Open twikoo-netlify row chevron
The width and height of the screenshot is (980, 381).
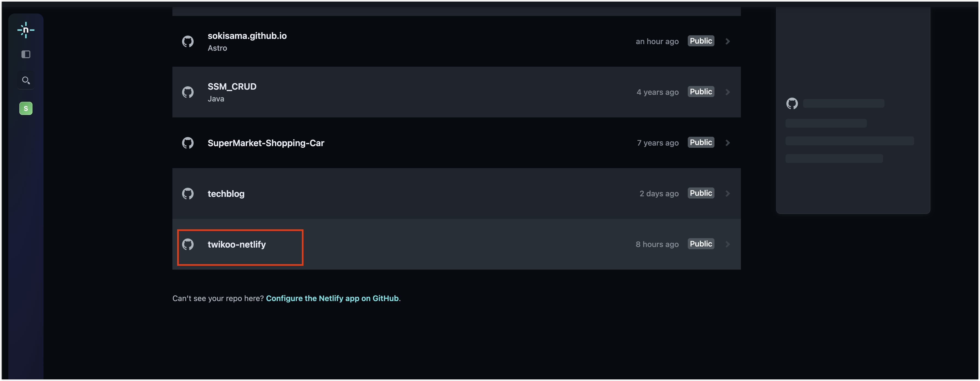[727, 244]
